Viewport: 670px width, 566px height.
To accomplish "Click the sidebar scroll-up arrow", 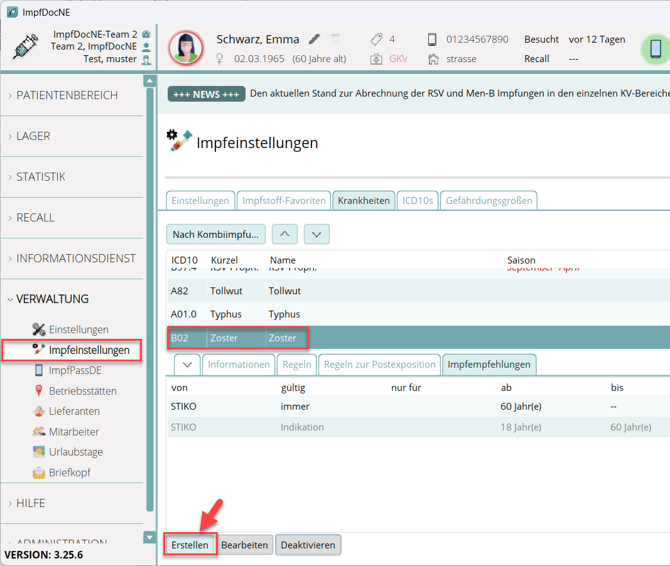I will 150,81.
